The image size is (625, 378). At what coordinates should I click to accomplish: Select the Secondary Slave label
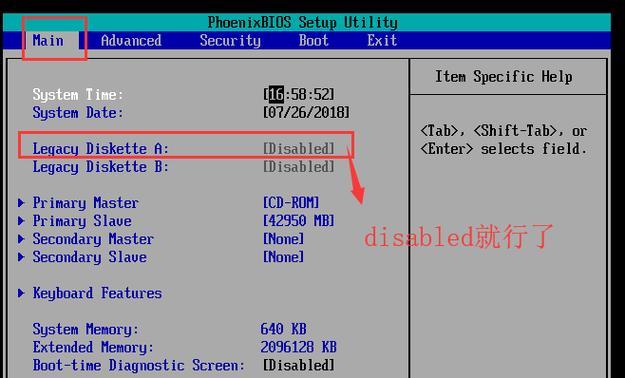tap(89, 257)
